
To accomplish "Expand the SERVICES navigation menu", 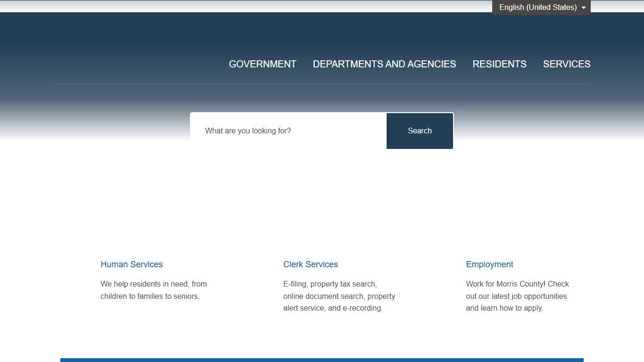I will tap(566, 64).
